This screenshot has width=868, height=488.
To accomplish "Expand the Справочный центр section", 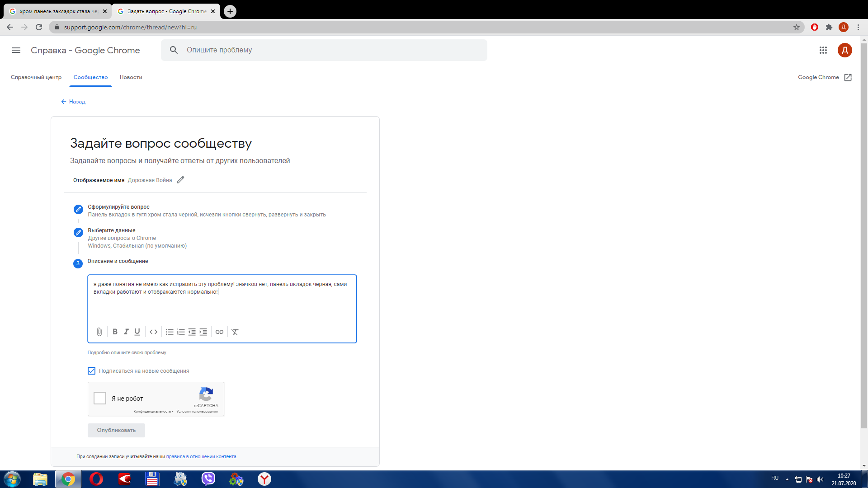I will point(38,77).
